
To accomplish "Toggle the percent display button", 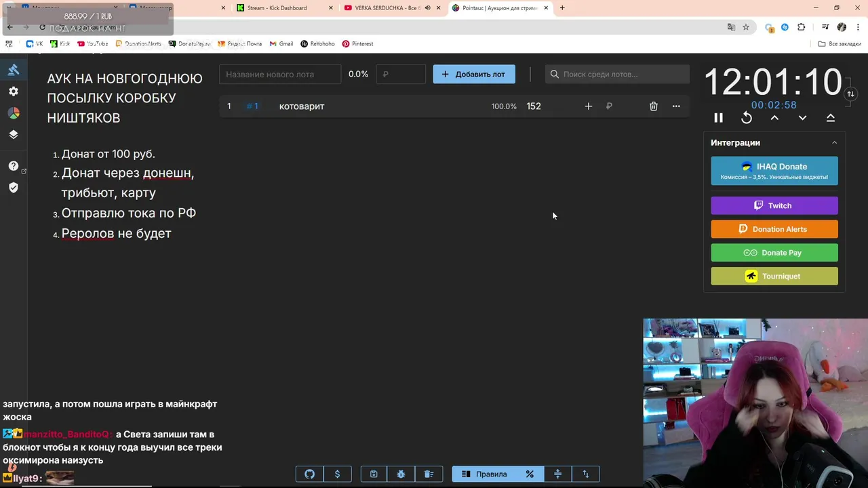I will click(530, 474).
